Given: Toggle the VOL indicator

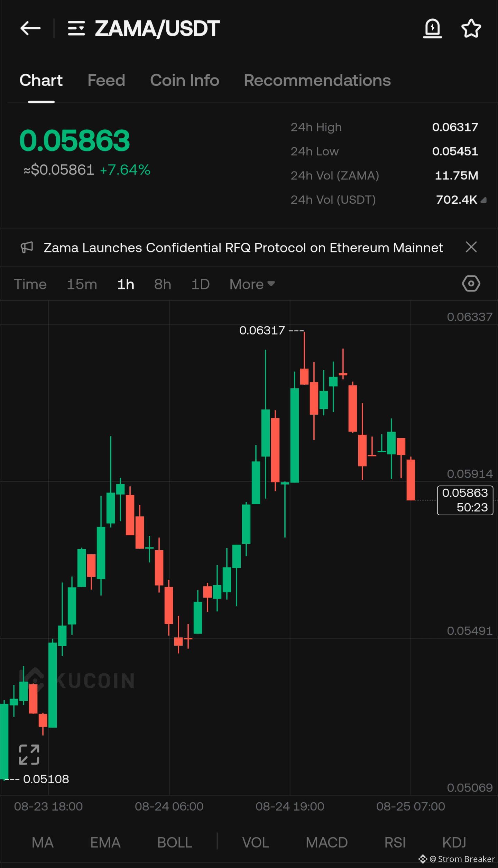Looking at the screenshot, I should coord(256,843).
